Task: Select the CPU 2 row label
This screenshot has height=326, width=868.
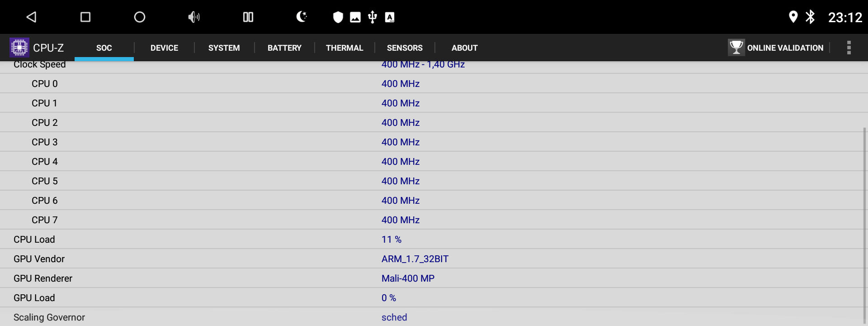Action: point(45,123)
